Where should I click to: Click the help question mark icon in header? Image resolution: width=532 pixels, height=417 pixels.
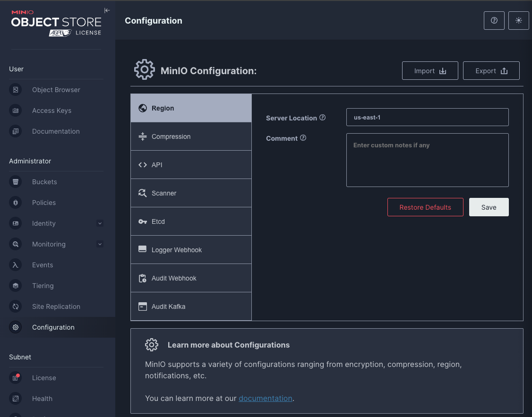[494, 21]
